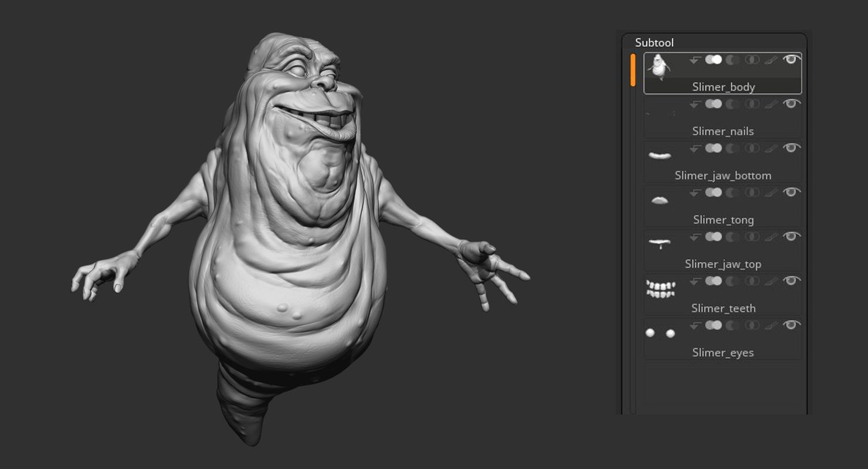Set Slimer_nails to intersection boolean mode
Viewport: 868px width, 469px height.
752,104
